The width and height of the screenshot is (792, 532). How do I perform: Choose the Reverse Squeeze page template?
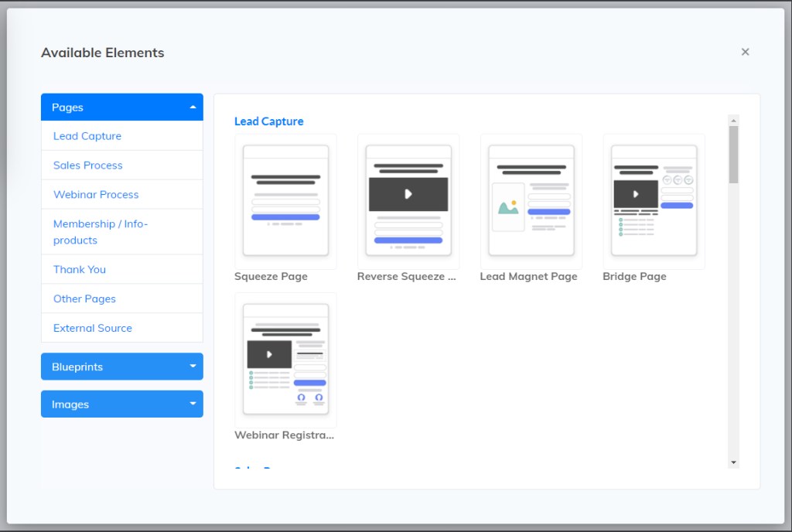(x=408, y=201)
